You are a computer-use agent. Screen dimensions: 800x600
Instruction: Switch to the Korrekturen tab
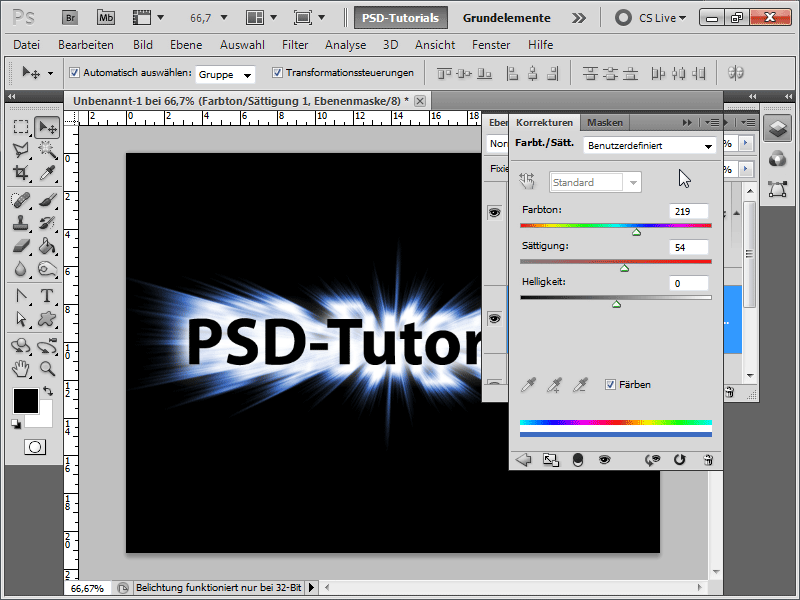click(544, 122)
